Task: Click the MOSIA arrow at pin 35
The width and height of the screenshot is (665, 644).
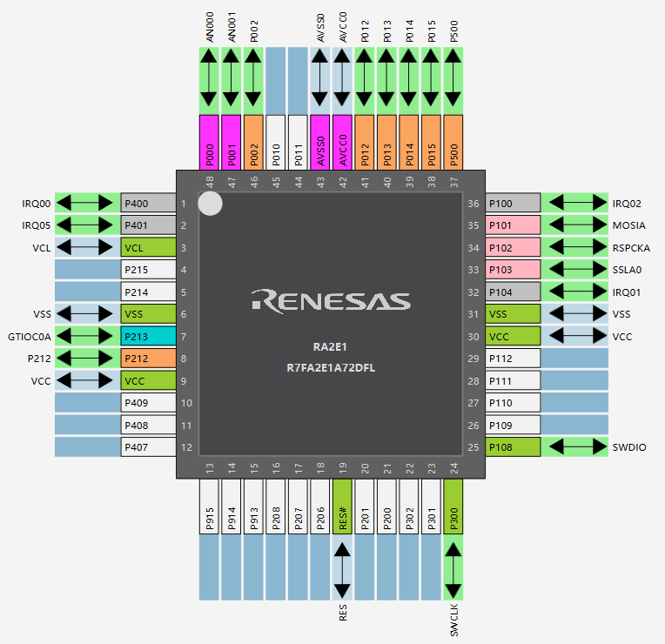Action: pyautogui.click(x=574, y=225)
